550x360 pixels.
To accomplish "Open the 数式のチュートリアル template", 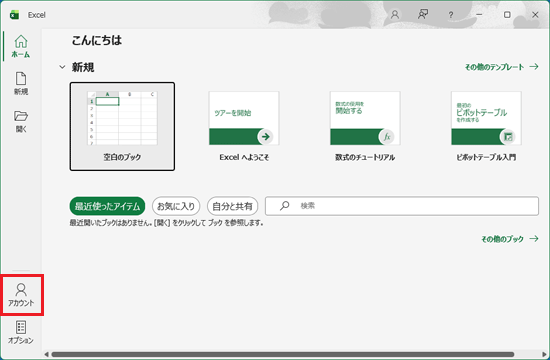I will pyautogui.click(x=365, y=126).
